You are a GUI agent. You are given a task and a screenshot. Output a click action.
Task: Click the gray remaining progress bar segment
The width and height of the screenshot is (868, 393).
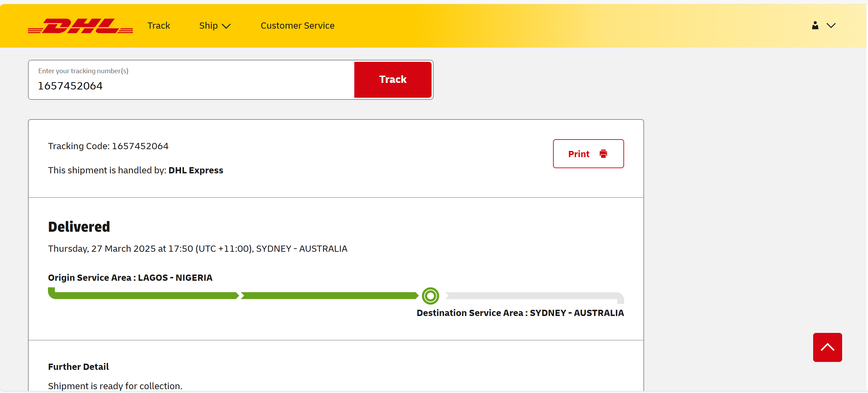(x=534, y=297)
